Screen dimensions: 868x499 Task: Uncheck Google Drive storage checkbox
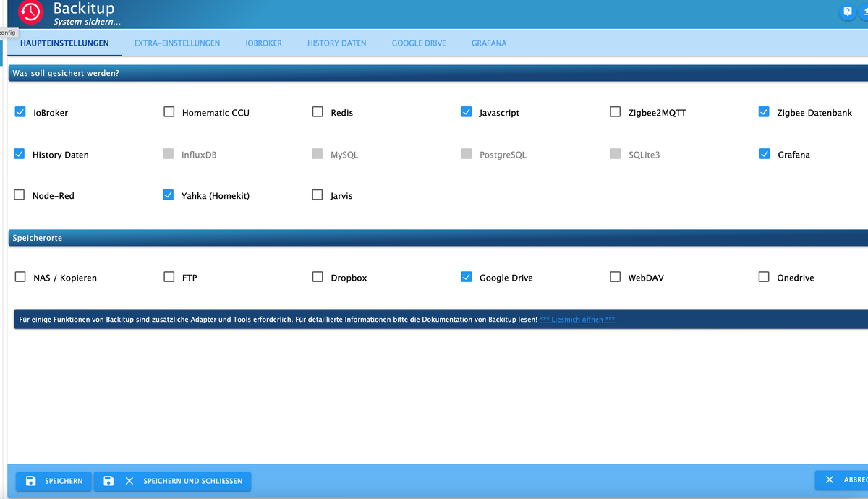(x=467, y=277)
